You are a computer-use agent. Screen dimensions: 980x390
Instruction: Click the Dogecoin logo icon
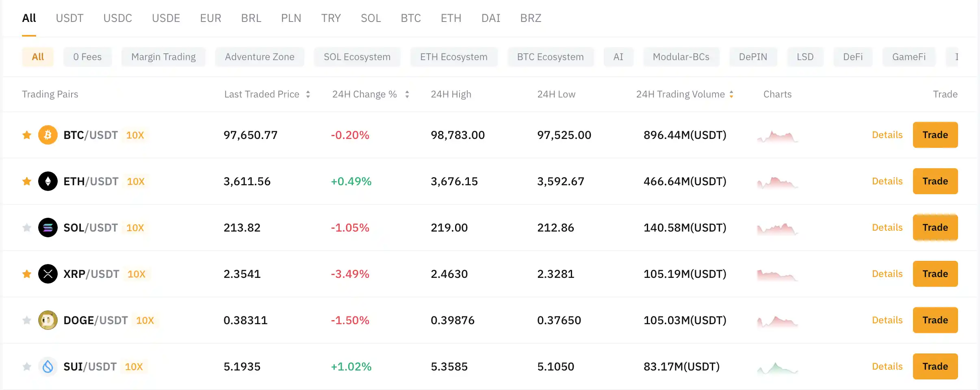point(48,320)
